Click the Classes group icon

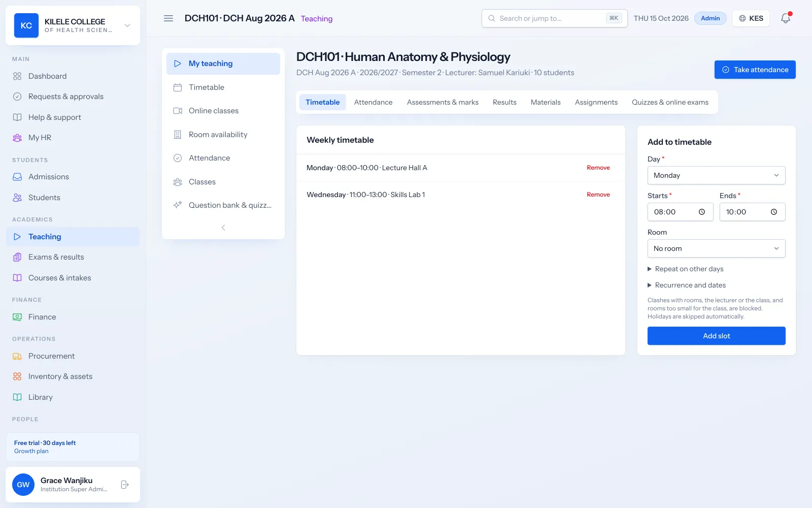tap(178, 182)
